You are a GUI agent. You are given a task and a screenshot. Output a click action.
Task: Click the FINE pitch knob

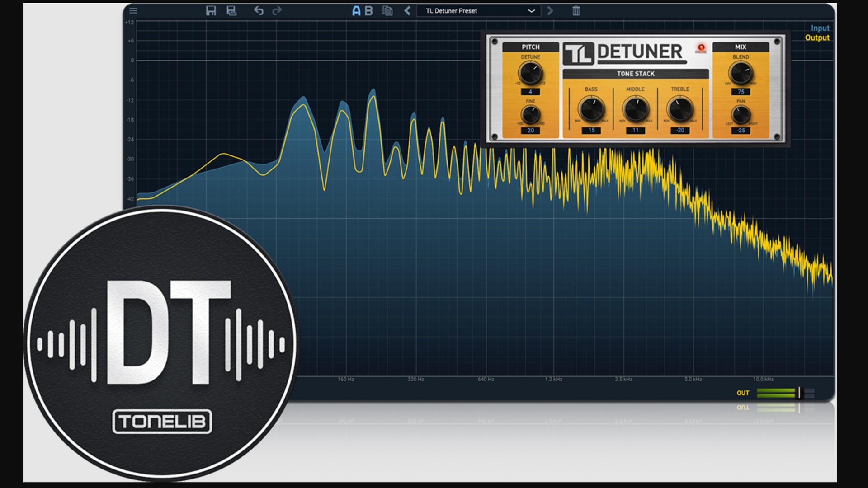[530, 115]
